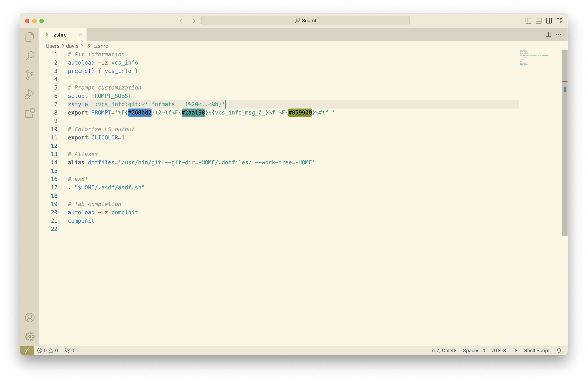Viewport: 588px width, 382px height.
Task: Change end of line sequence LF
Action: coord(515,350)
